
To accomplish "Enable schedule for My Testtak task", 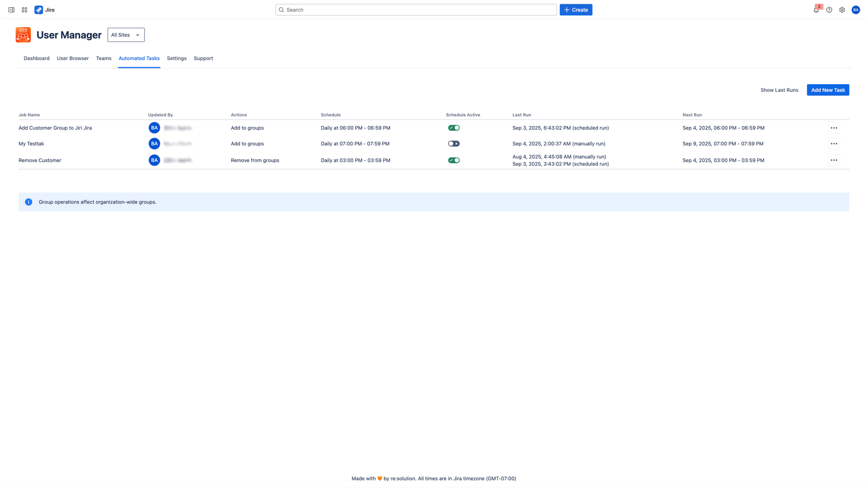I will (453, 144).
